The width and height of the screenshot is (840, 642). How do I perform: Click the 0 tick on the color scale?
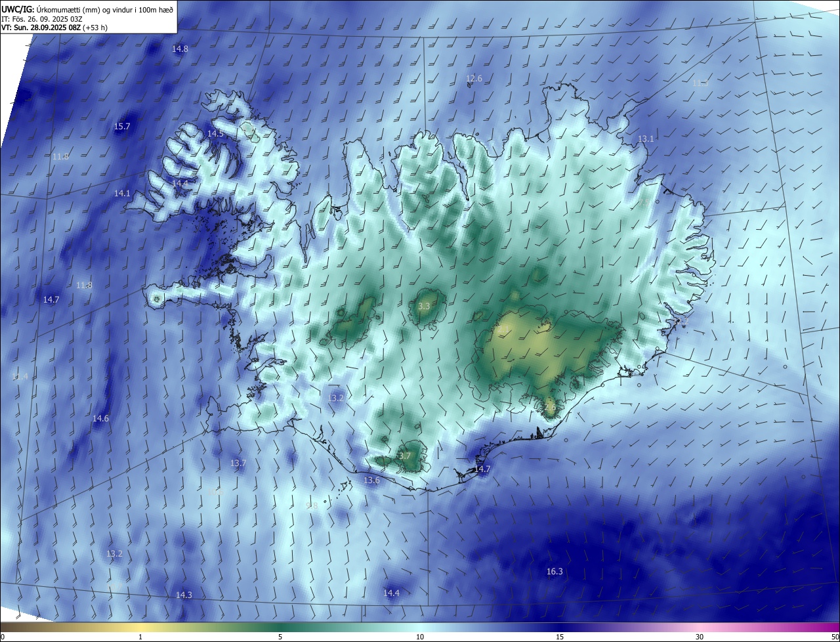click(3, 637)
